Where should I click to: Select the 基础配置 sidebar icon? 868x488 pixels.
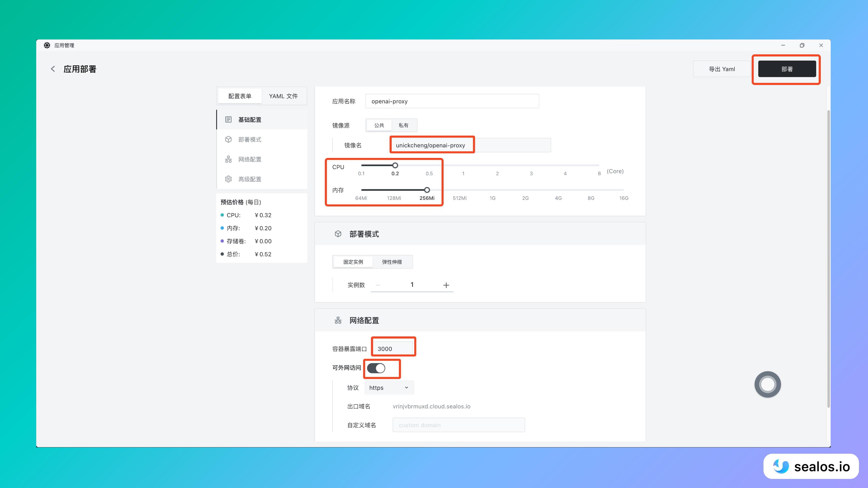229,119
